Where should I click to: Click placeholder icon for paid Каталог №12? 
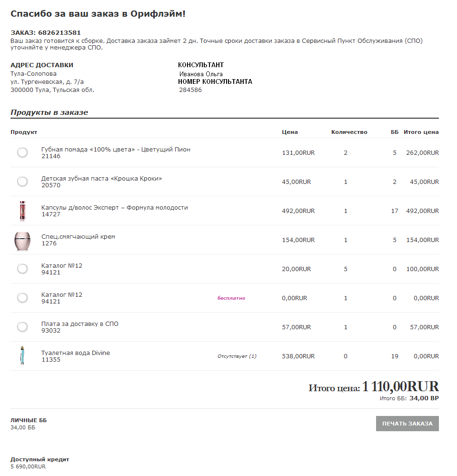coord(22,269)
